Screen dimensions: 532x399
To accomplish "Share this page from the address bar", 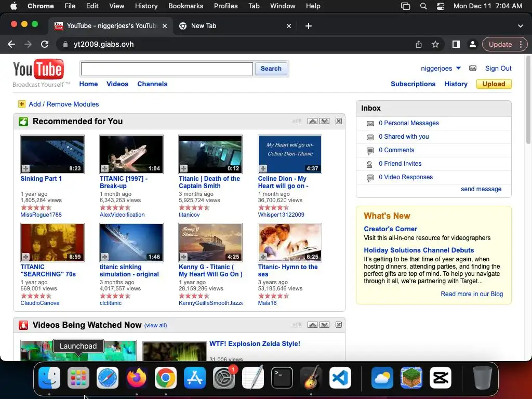I will [419, 44].
